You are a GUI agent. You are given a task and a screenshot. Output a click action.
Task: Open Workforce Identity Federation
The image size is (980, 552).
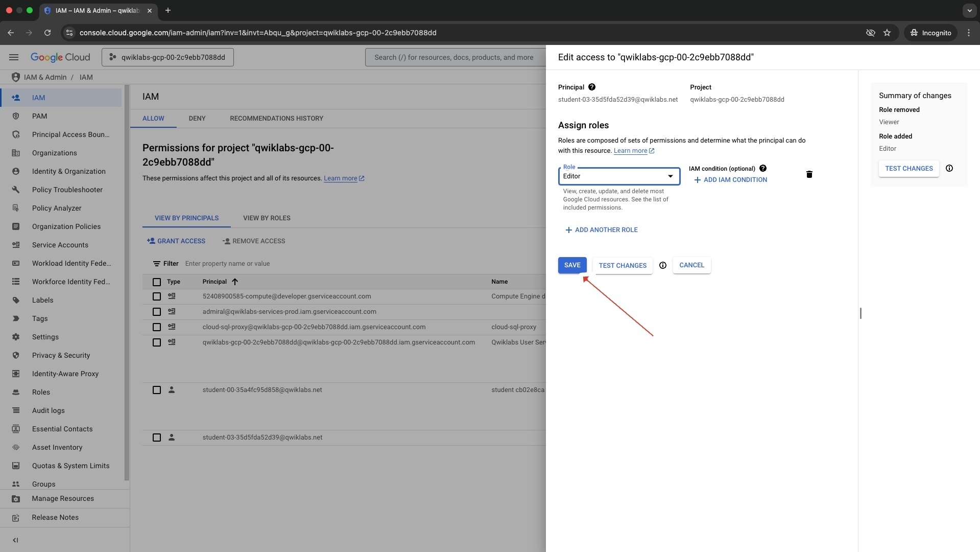(61, 282)
